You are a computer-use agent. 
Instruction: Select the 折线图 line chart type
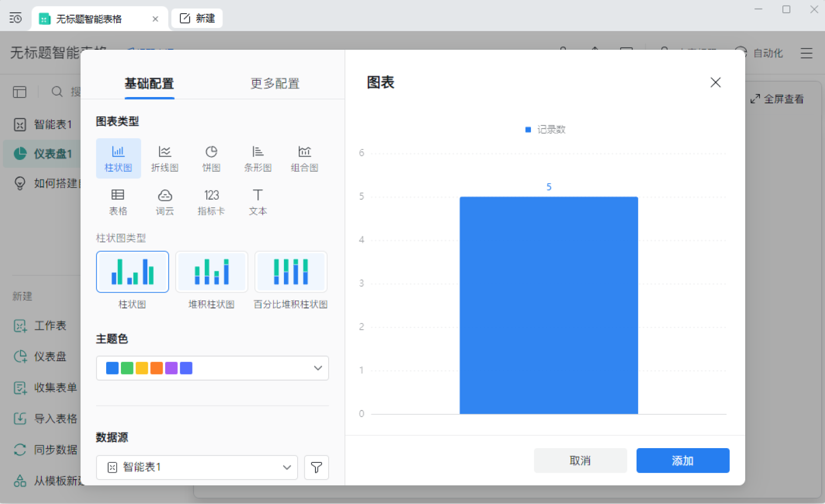click(165, 158)
